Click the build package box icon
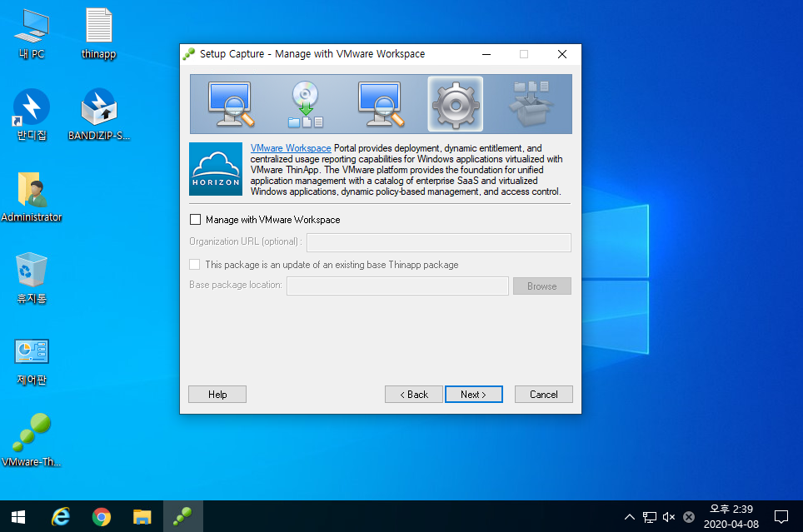803x532 pixels. pyautogui.click(x=531, y=104)
